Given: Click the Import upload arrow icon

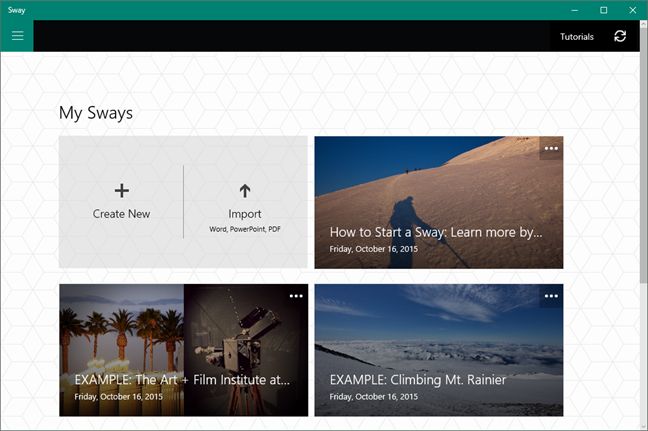Looking at the screenshot, I should click(x=245, y=190).
